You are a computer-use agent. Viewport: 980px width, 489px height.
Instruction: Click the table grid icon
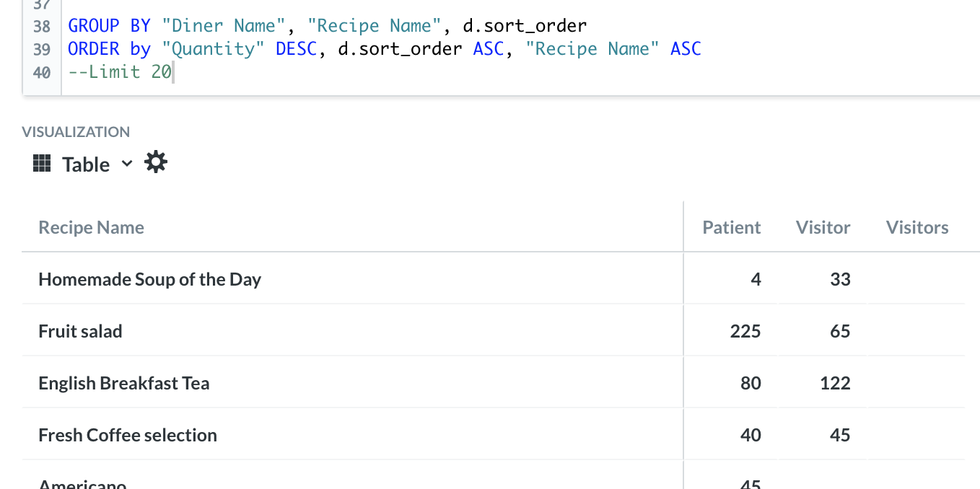coord(42,163)
